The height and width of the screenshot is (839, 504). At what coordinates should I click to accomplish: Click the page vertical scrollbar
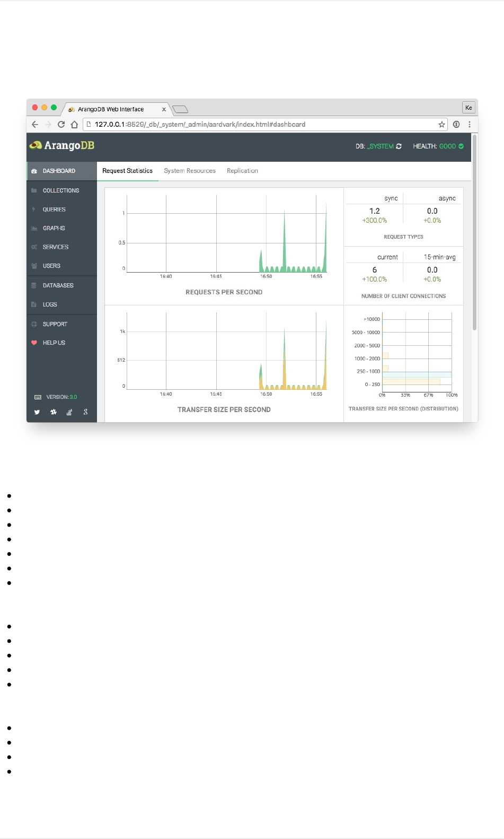point(474,233)
